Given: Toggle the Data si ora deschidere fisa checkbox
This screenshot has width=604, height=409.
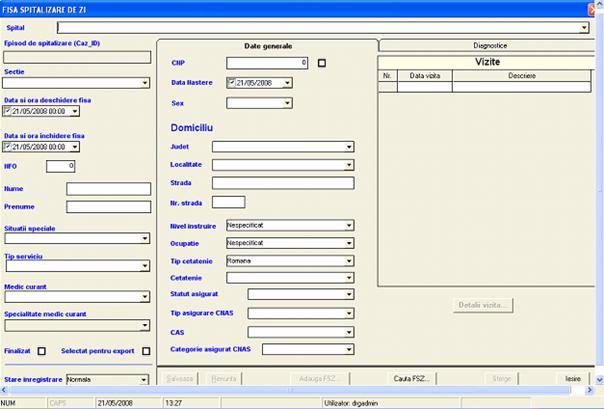Looking at the screenshot, I should pyautogui.click(x=9, y=111).
